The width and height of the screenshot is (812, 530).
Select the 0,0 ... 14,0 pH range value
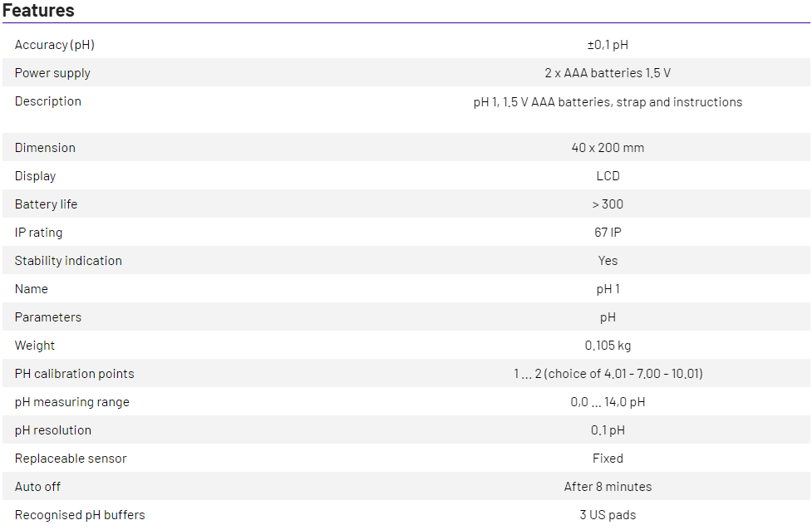[x=608, y=402]
